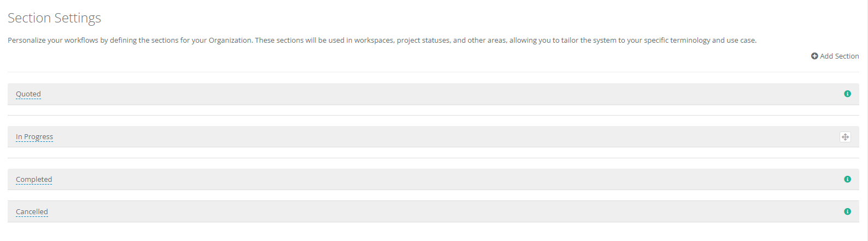Screen dimensions: 868x241
Task: Click the vertical scrollbar at the right edge
Action: pos(866,120)
